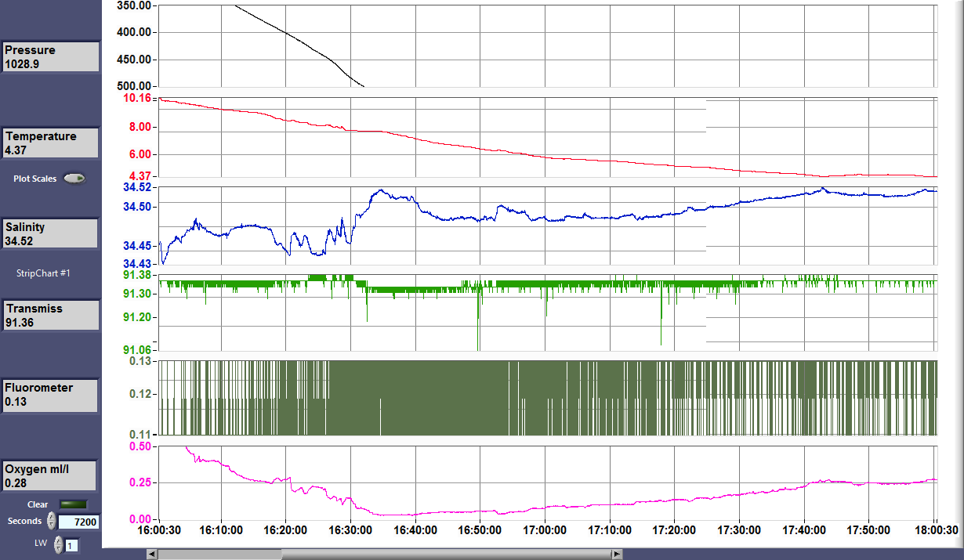Click the Clear label text
964x560 pixels.
[x=38, y=504]
